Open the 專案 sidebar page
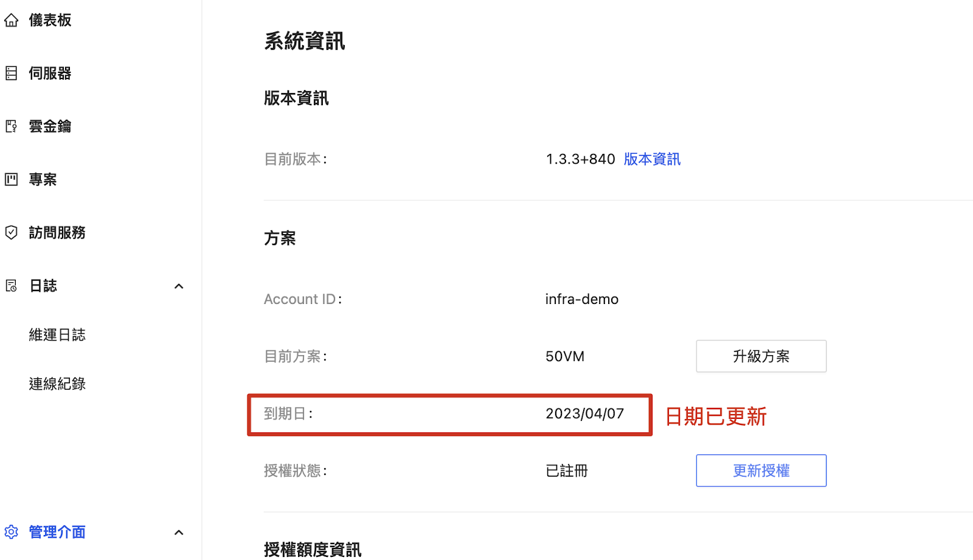973x560 pixels. pos(43,179)
